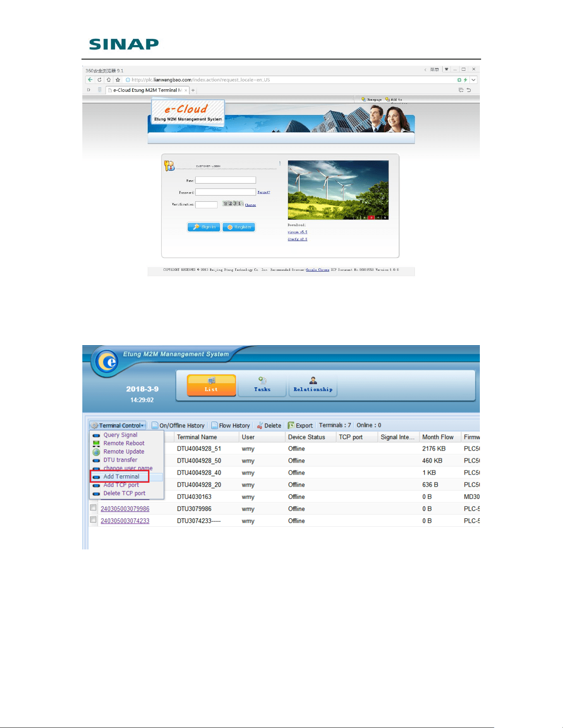Open the Relationship tab
Screen dimensions: 563x728
pyautogui.click(x=313, y=385)
